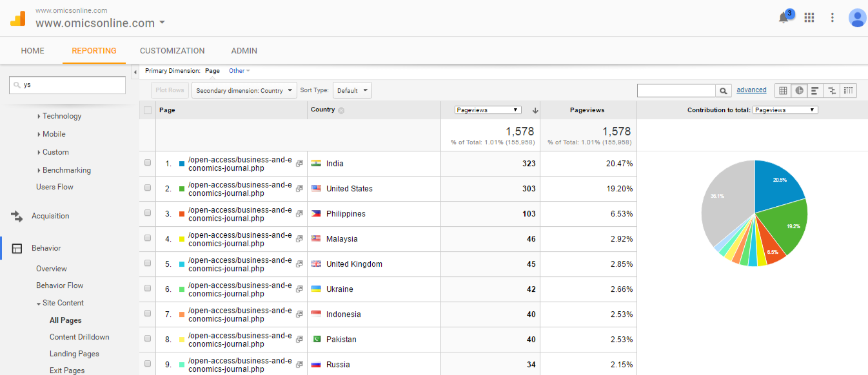The height and width of the screenshot is (375, 868).
Task: Open United States row page in new window
Action: point(299,189)
